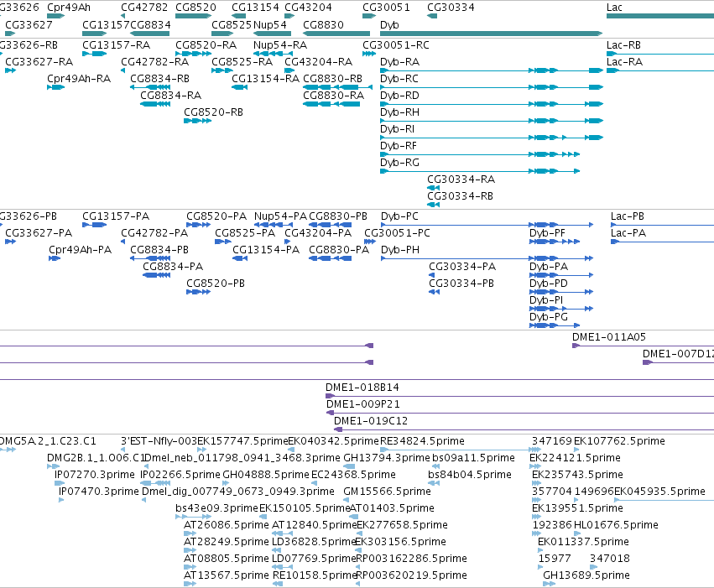This screenshot has height=588, width=714.
Task: Click EST DMG2B.1_1.006.C1 label
Action: point(96,458)
